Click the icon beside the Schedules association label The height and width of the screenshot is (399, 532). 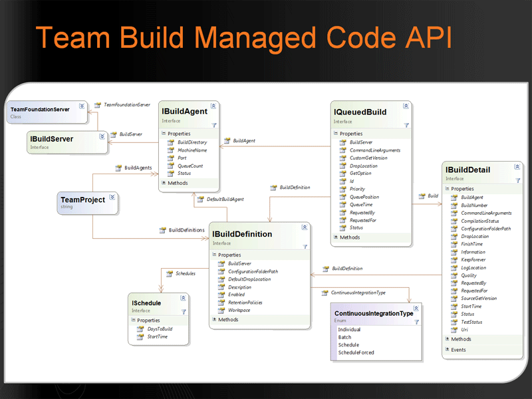click(170, 273)
